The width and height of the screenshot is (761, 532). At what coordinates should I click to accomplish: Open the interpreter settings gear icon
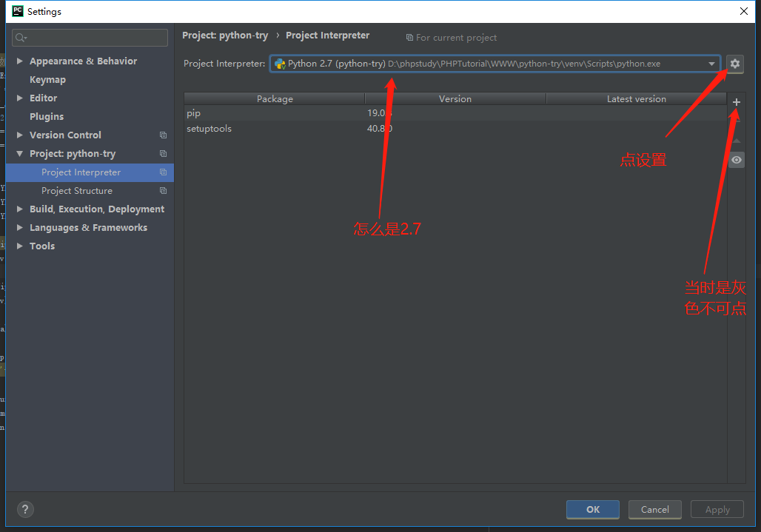(734, 64)
